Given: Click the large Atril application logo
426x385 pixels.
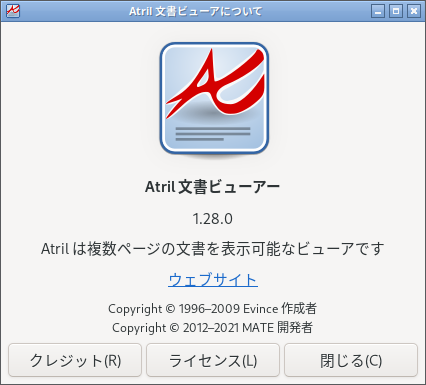Looking at the screenshot, I should tap(214, 99).
